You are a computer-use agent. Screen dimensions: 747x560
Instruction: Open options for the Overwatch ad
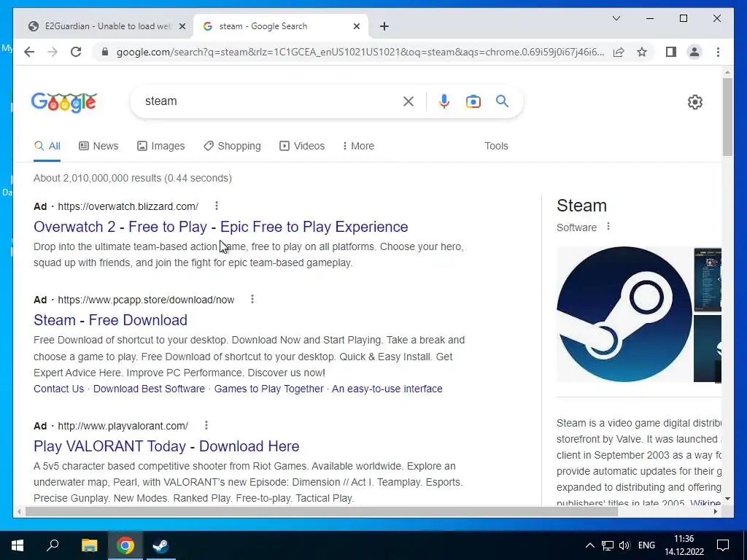pos(216,206)
